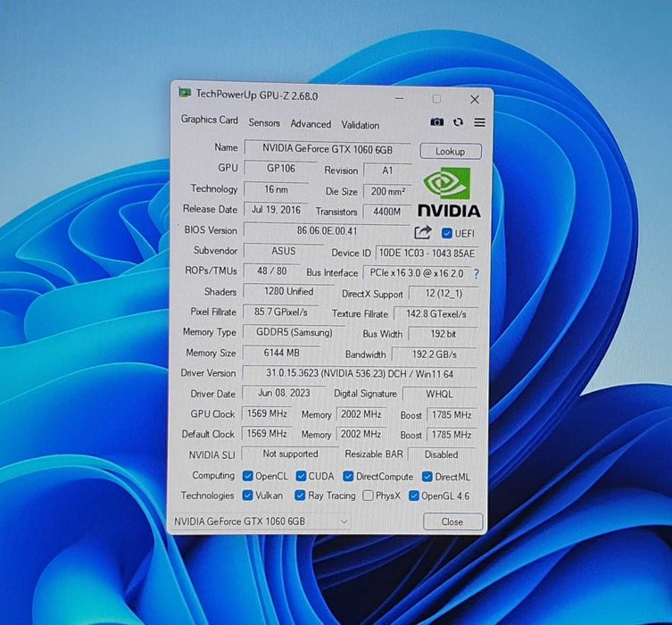Close GPU-Z with the title bar X

475,99
